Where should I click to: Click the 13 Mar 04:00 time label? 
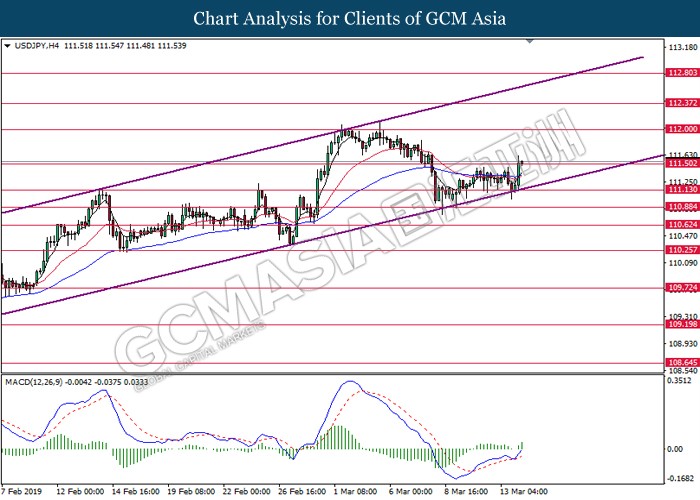[x=524, y=492]
